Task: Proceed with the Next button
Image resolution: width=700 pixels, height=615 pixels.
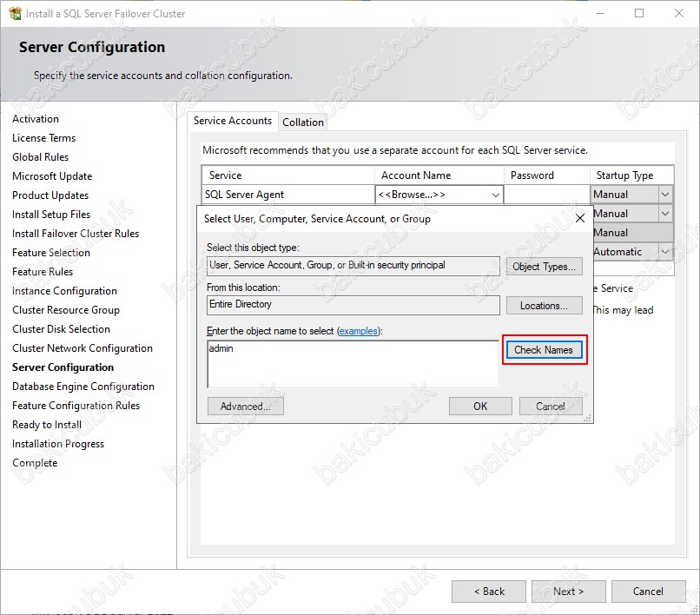Action: [568, 592]
